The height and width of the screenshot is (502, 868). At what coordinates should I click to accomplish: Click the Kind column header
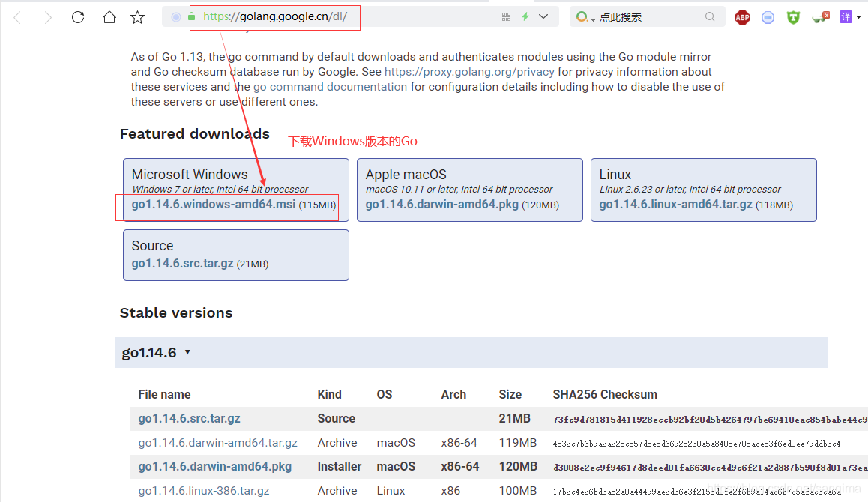[329, 395]
